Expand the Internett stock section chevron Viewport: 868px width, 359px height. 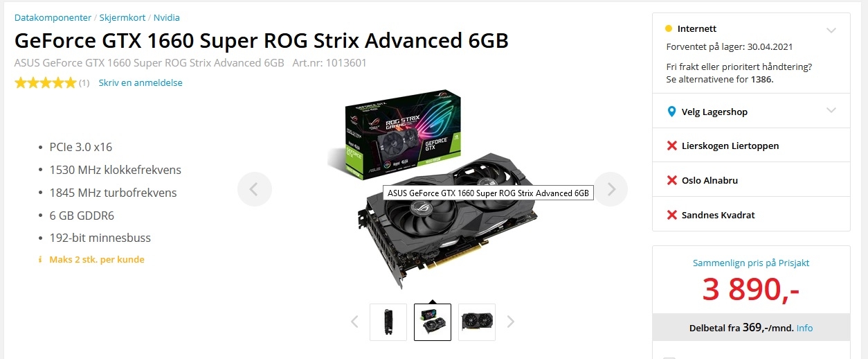click(x=831, y=30)
